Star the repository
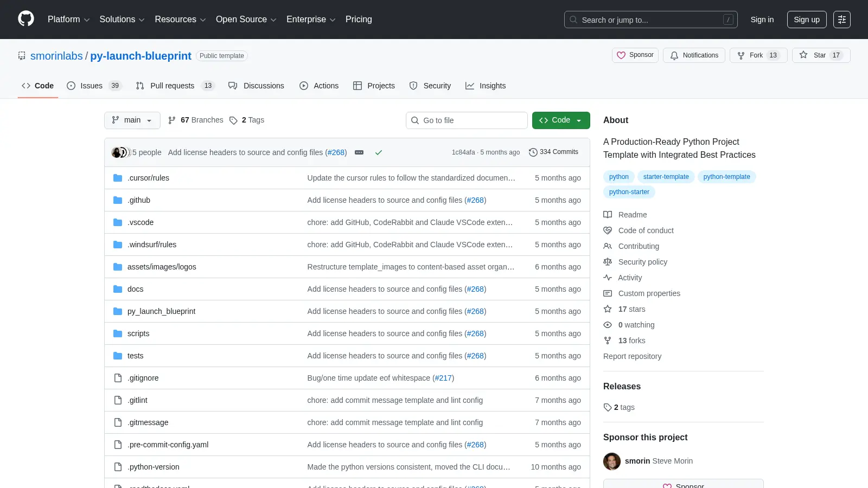Screen dimensions: 868x488 tap(821, 55)
